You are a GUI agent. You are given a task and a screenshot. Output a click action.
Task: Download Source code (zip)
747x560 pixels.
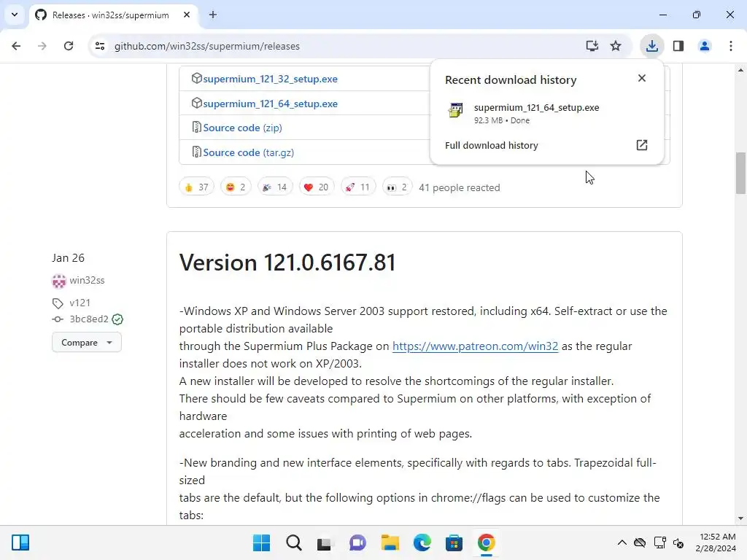coord(242,128)
